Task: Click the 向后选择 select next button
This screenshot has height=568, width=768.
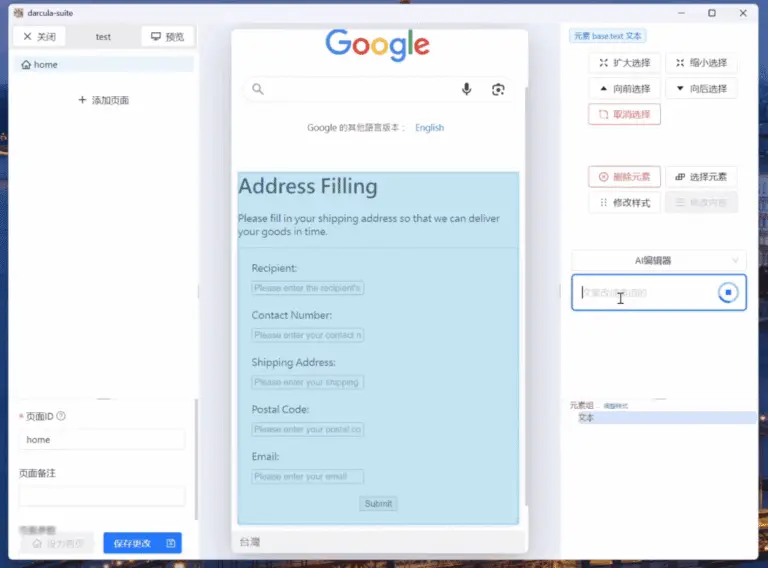Action: click(701, 89)
